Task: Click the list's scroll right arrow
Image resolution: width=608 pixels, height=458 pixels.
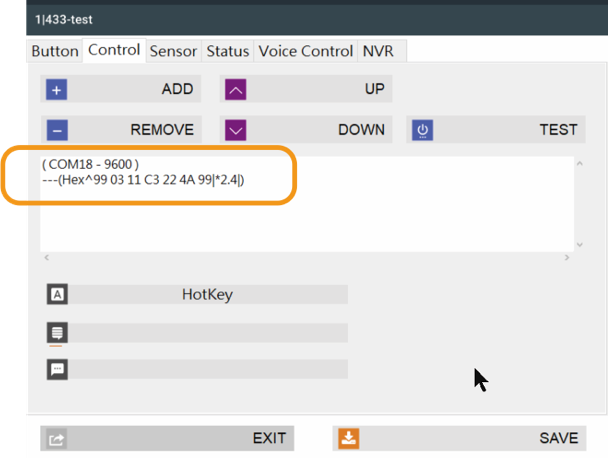Action: coord(567,258)
